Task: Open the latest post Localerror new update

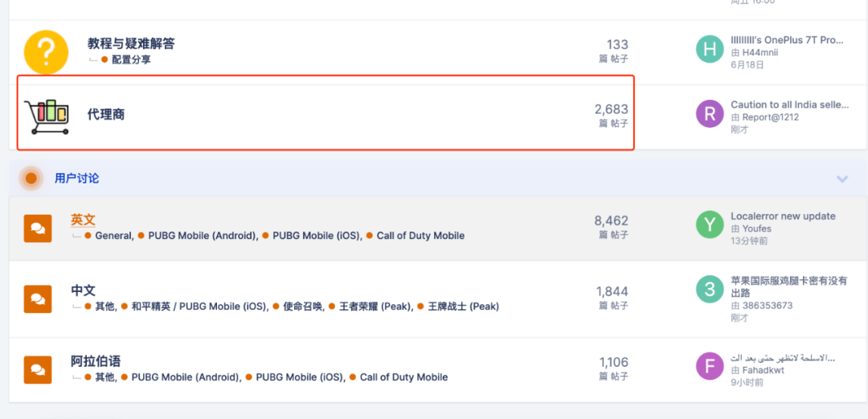Action: click(x=783, y=216)
